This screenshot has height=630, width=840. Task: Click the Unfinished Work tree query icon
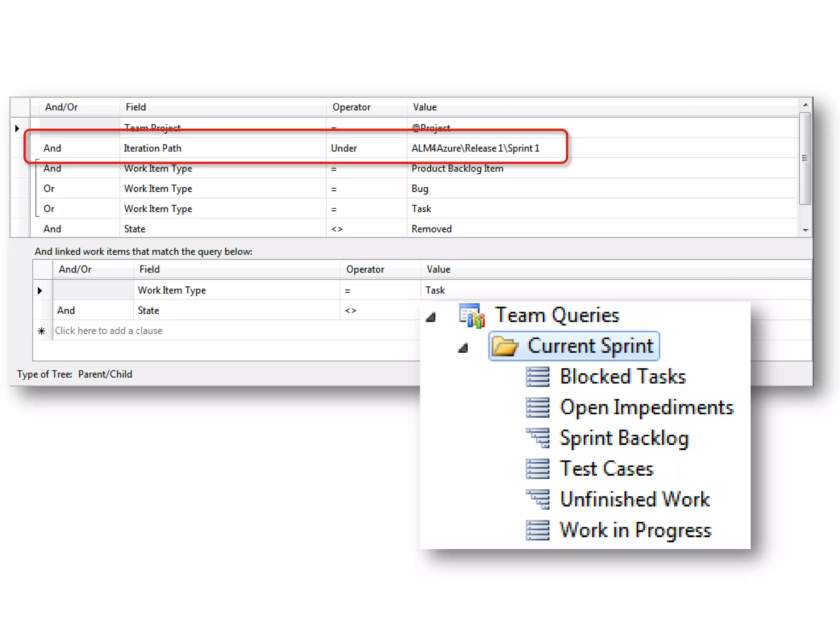(538, 500)
